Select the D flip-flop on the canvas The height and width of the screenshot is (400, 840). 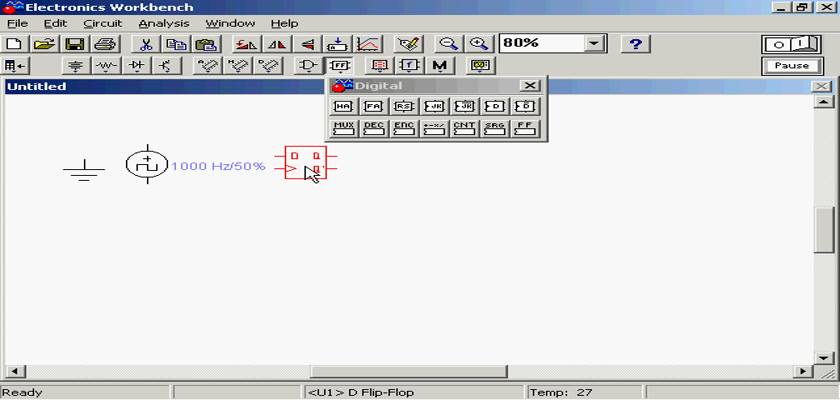click(304, 163)
